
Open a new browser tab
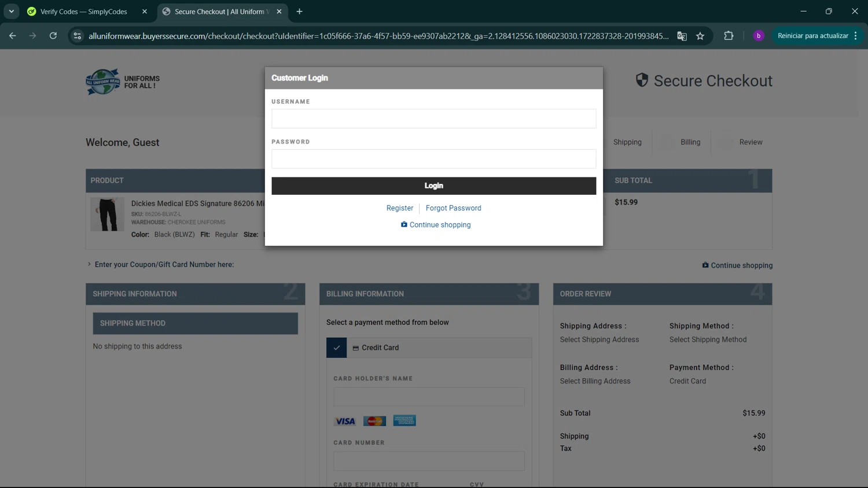click(299, 12)
